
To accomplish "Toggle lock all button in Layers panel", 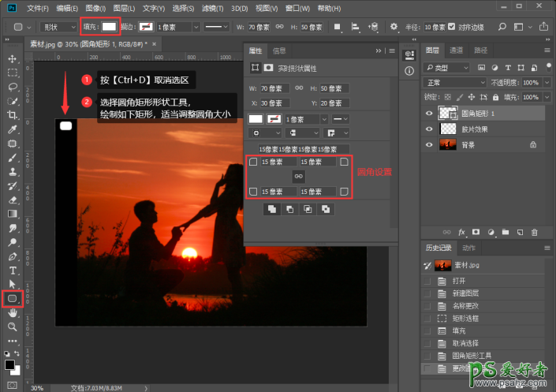I will point(496,97).
